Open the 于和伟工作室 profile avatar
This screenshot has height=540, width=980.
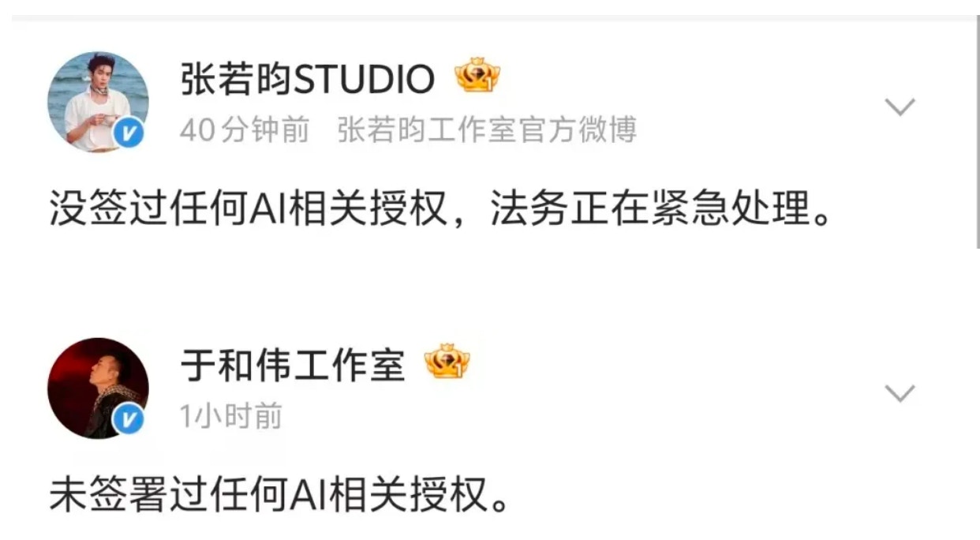(98, 388)
